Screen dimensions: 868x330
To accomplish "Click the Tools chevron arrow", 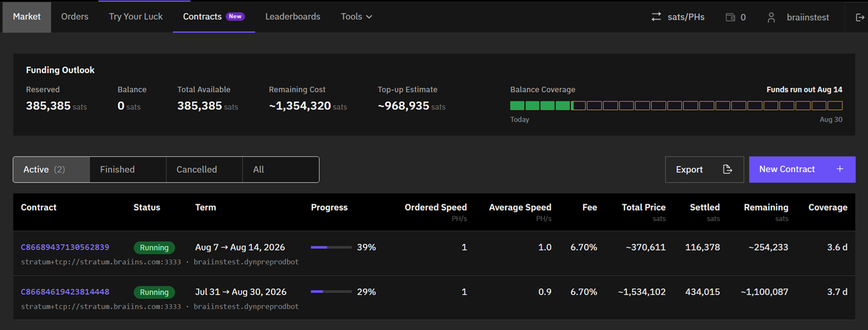I will tap(369, 17).
